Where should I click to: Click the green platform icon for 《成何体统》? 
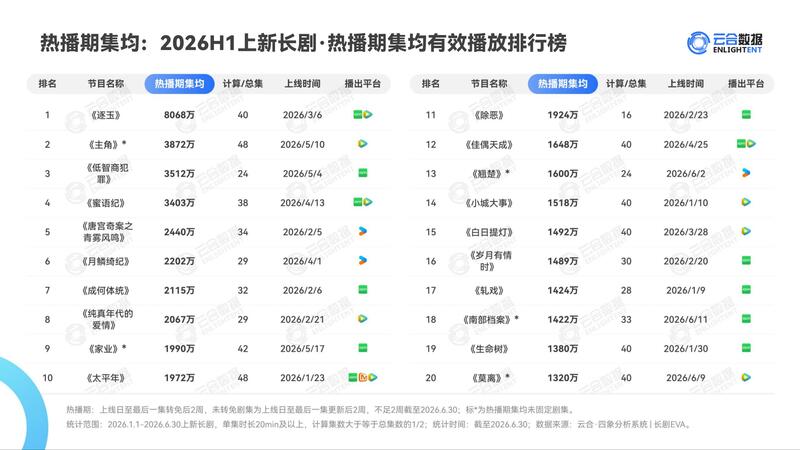tap(363, 290)
